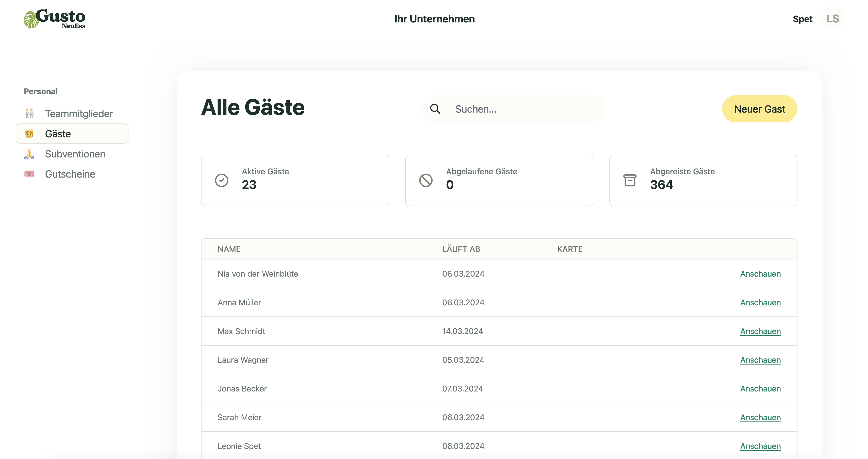This screenshot has height=459, width=868.
Task: Select Gäste in the sidebar
Action: [72, 134]
